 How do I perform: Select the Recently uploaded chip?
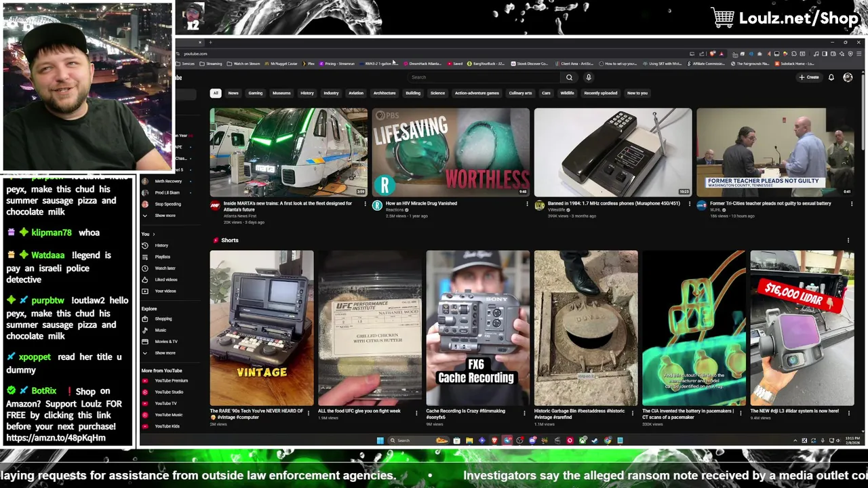pos(601,94)
